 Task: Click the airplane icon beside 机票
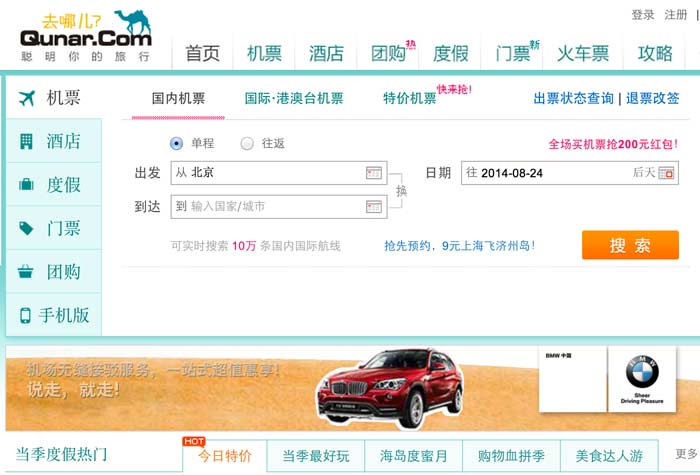[x=27, y=98]
